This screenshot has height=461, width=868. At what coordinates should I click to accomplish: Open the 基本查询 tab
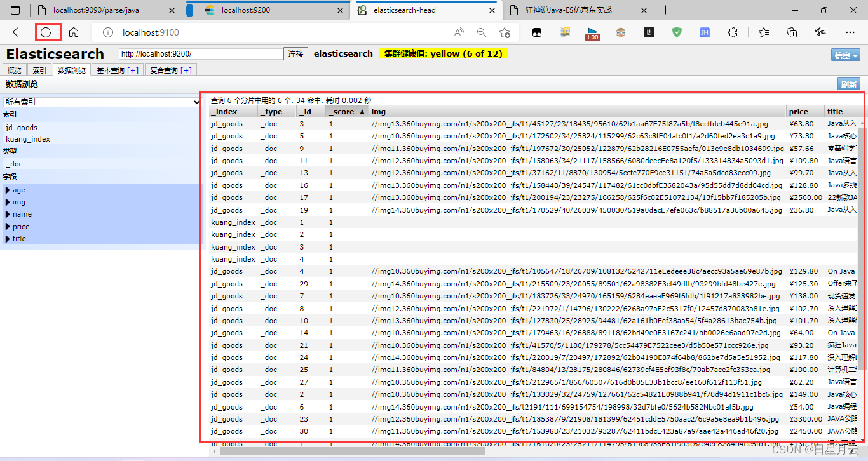(118, 70)
